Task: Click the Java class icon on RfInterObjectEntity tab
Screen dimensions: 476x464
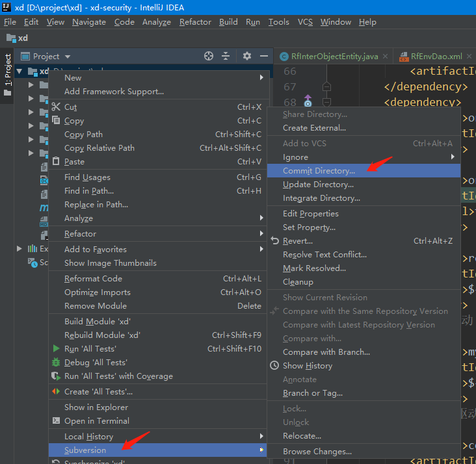Action: [284, 57]
